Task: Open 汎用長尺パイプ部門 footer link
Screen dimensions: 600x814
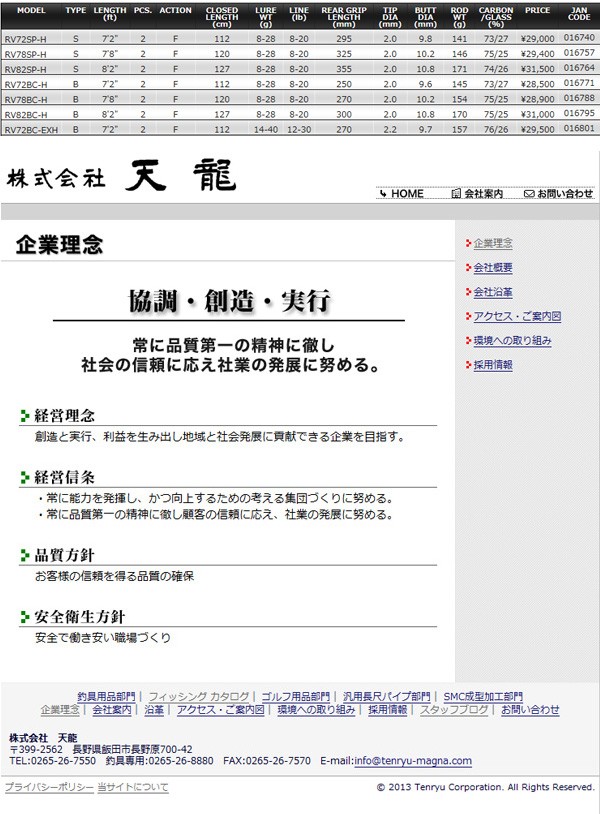Action: point(387,697)
